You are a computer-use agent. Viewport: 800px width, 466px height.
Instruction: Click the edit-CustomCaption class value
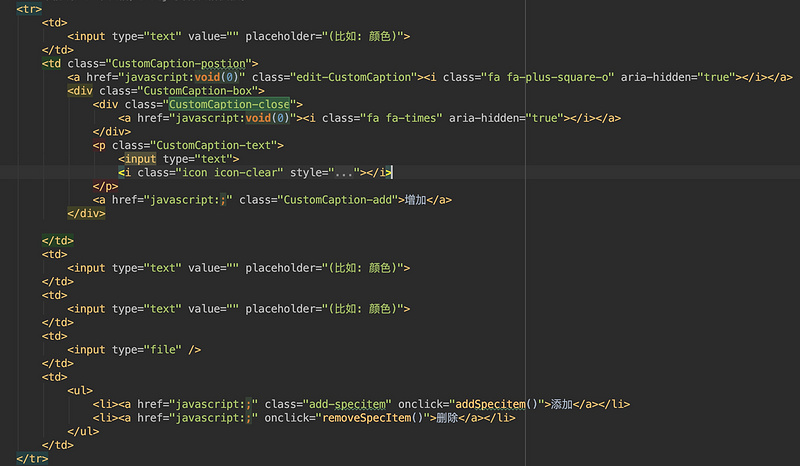pyautogui.click(x=354, y=77)
